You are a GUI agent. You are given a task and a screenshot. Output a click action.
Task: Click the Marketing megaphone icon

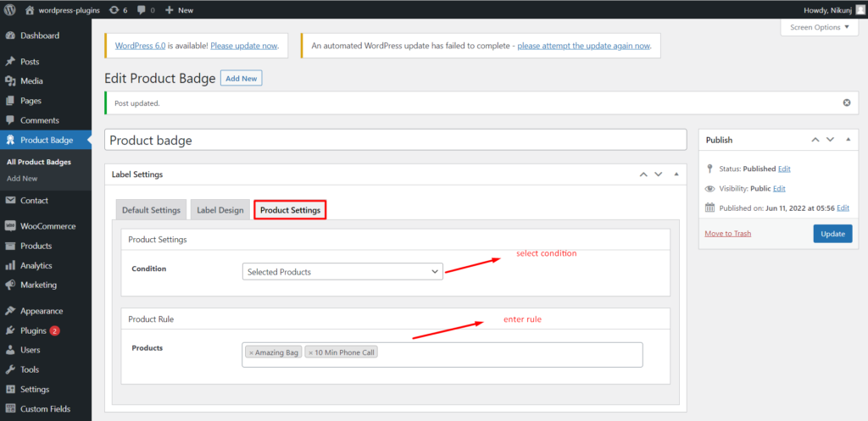pyautogui.click(x=10, y=285)
